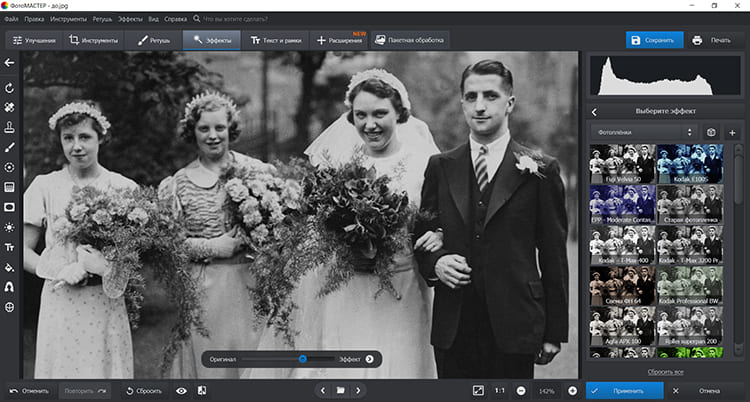Collapse effect panel with back arrow
This screenshot has height=402, width=750.
coord(594,111)
